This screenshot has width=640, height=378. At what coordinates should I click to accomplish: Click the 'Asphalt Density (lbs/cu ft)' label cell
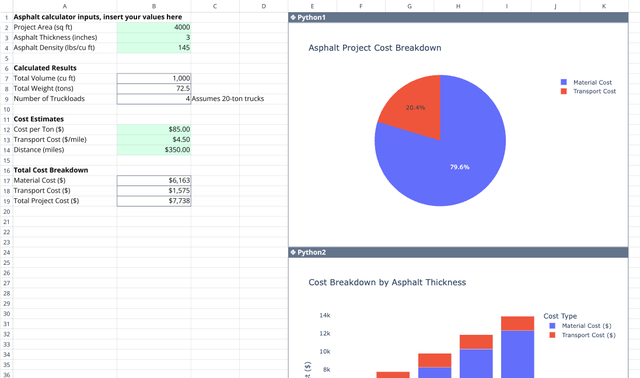click(65, 48)
